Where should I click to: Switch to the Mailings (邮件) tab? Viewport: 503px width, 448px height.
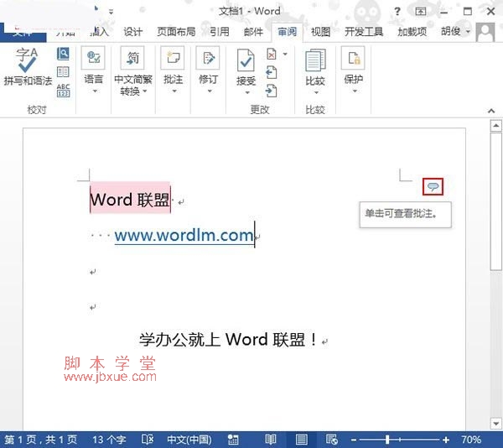[253, 32]
